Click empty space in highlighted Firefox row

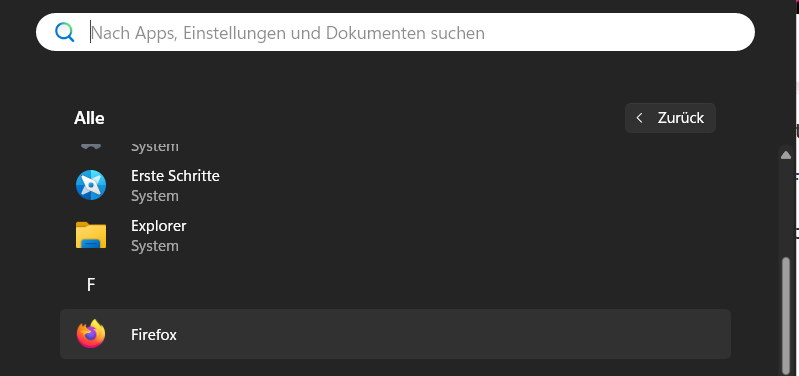pos(454,334)
